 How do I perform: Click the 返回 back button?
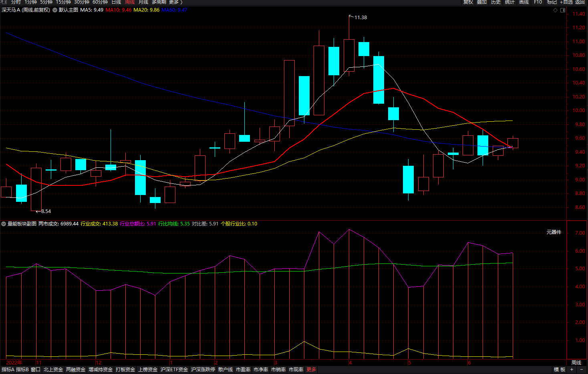[580, 2]
